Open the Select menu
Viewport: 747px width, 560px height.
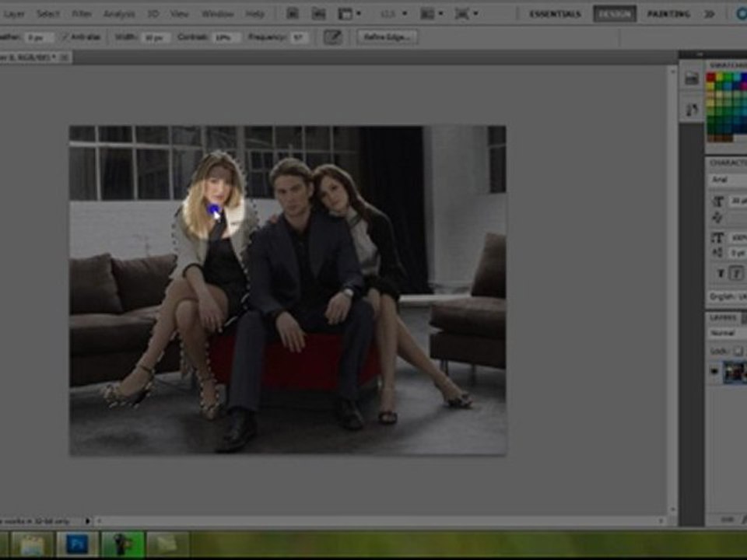[x=48, y=14]
